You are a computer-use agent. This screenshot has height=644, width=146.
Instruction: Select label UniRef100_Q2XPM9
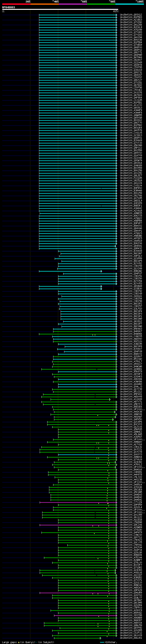pyautogui.click(x=131, y=259)
